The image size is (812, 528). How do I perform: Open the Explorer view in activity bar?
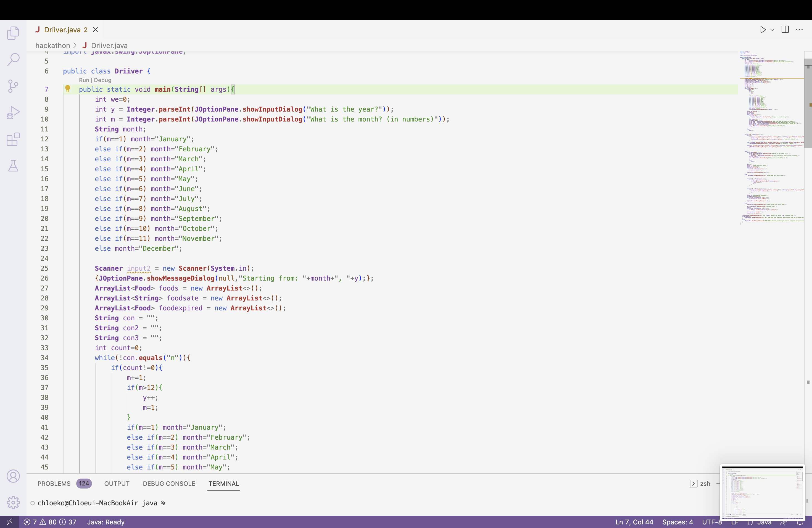tap(13, 33)
